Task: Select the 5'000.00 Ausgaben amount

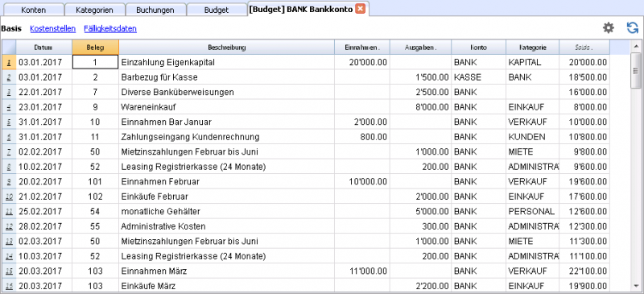Action: click(x=420, y=211)
